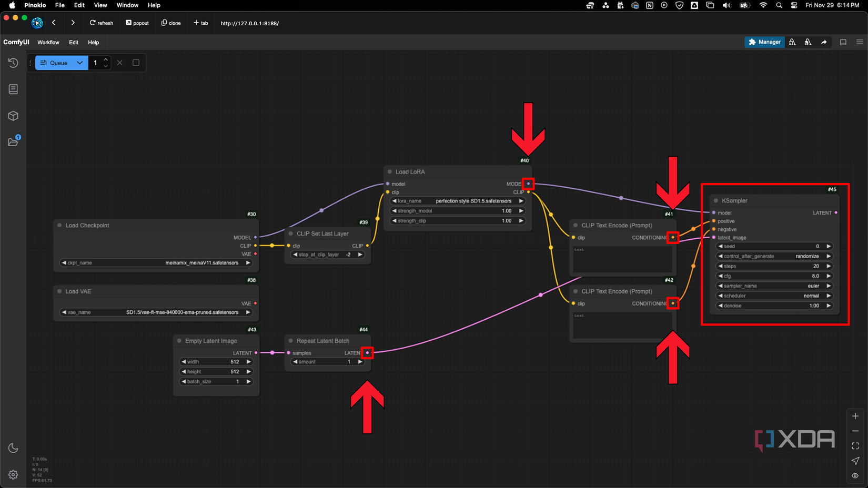This screenshot has width=868, height=488.
Task: Open the sampler_name euler selector
Action: [774, 286]
